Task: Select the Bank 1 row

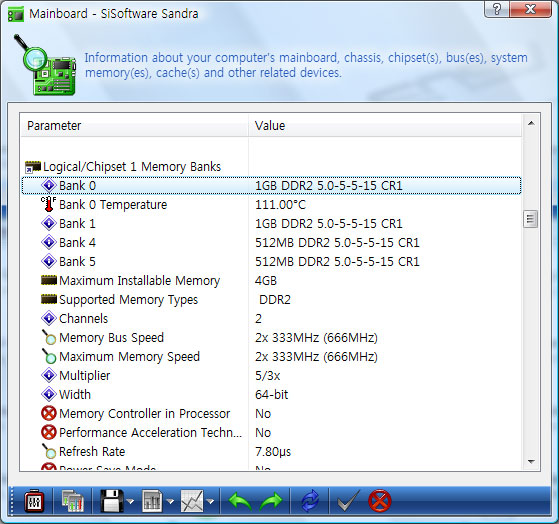Action: point(271,224)
